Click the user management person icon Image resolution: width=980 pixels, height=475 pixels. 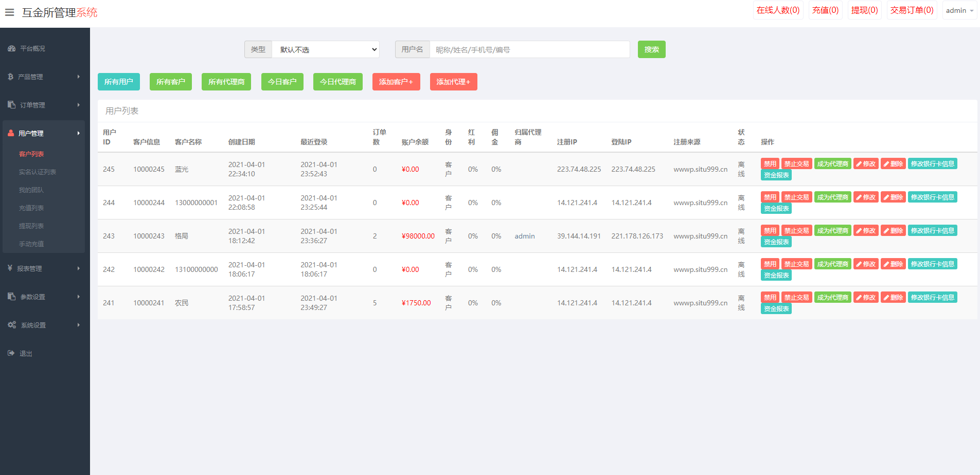pos(11,133)
